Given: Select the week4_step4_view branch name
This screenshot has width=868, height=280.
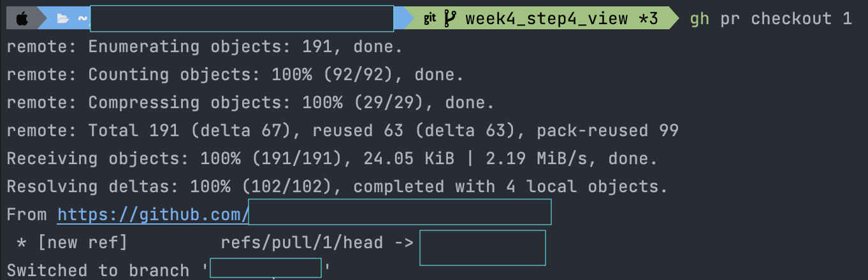Looking at the screenshot, I should click(x=547, y=18).
